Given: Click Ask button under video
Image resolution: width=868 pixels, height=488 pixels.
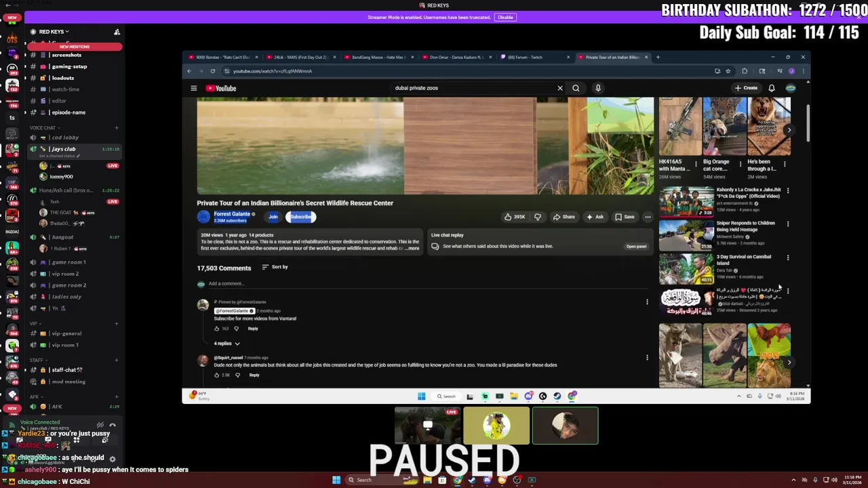Looking at the screenshot, I should [595, 217].
